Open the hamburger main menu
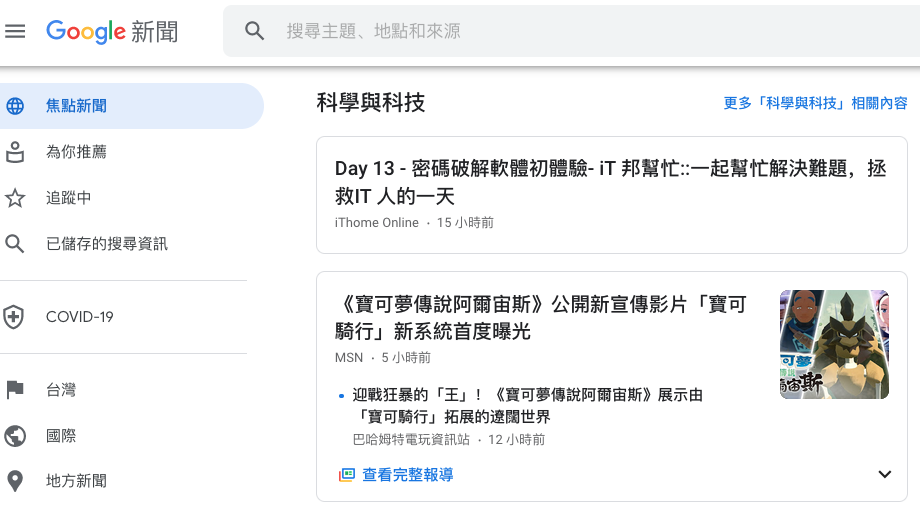The image size is (920, 510). [x=15, y=31]
